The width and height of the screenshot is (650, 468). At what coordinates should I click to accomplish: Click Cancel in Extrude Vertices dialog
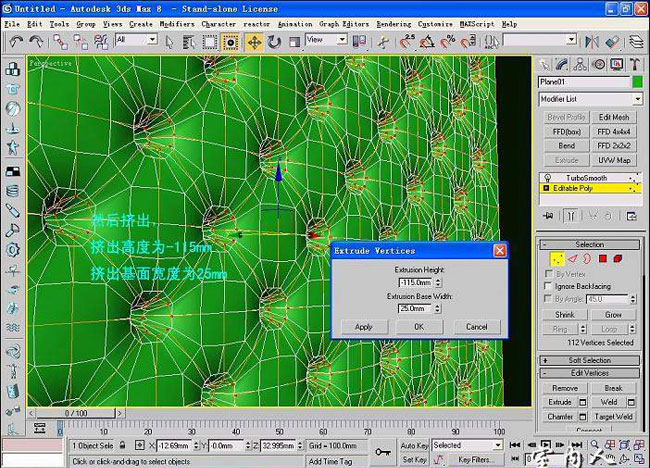[477, 327]
